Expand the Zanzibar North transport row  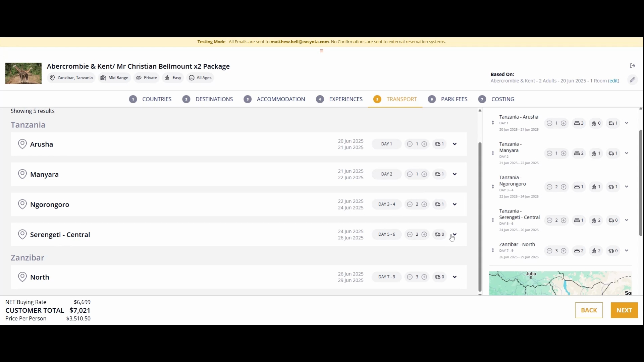pos(455,277)
